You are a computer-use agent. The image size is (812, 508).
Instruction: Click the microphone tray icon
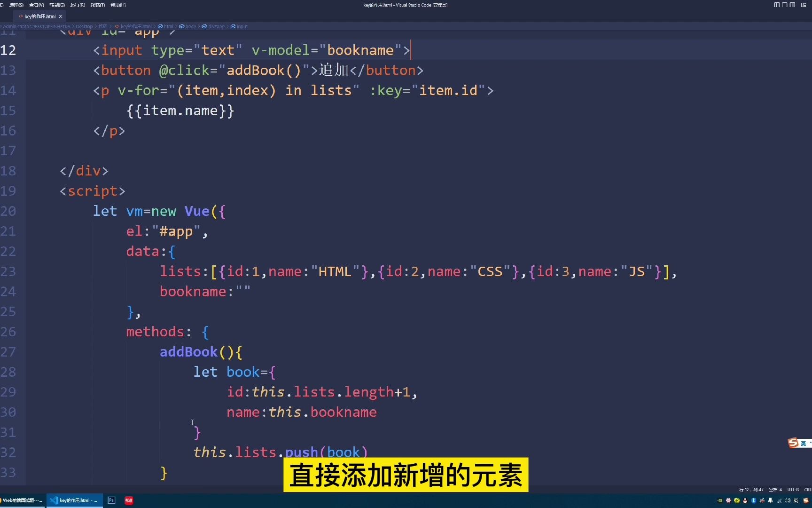click(770, 500)
